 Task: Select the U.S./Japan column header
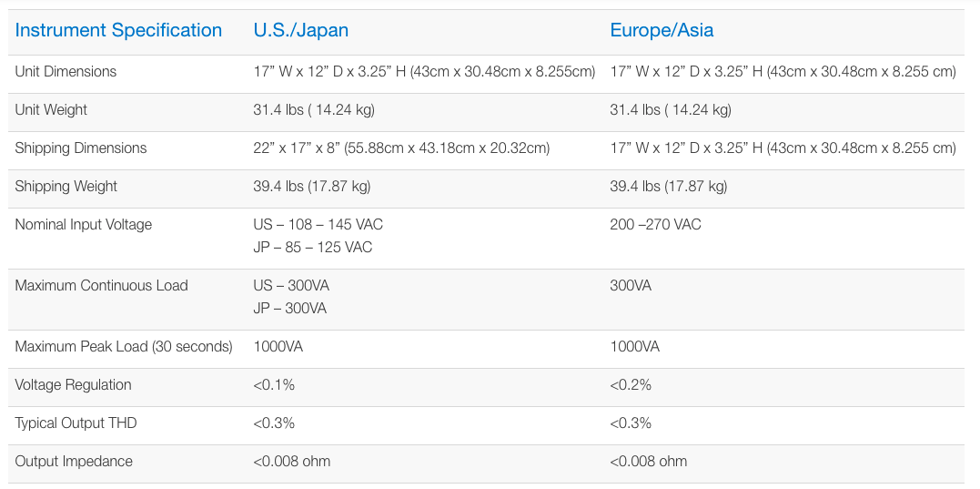[300, 30]
